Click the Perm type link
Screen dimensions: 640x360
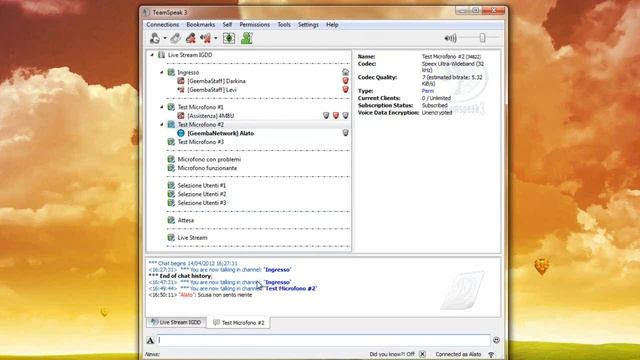(x=428, y=91)
